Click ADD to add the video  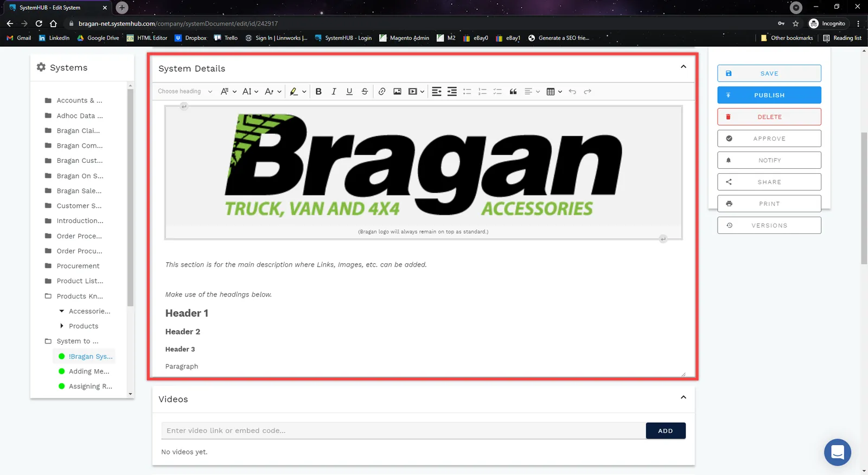coord(666,430)
